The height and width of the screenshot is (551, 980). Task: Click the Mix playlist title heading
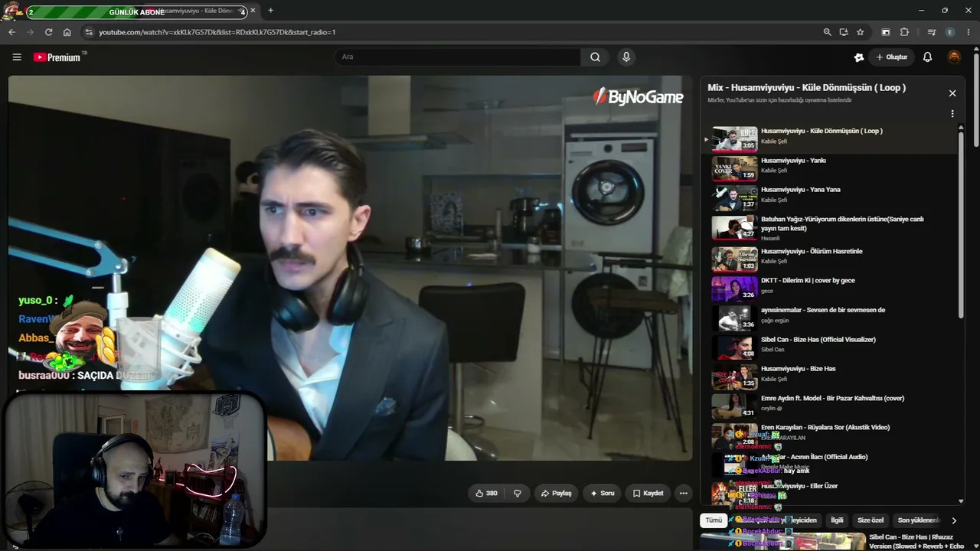[806, 88]
